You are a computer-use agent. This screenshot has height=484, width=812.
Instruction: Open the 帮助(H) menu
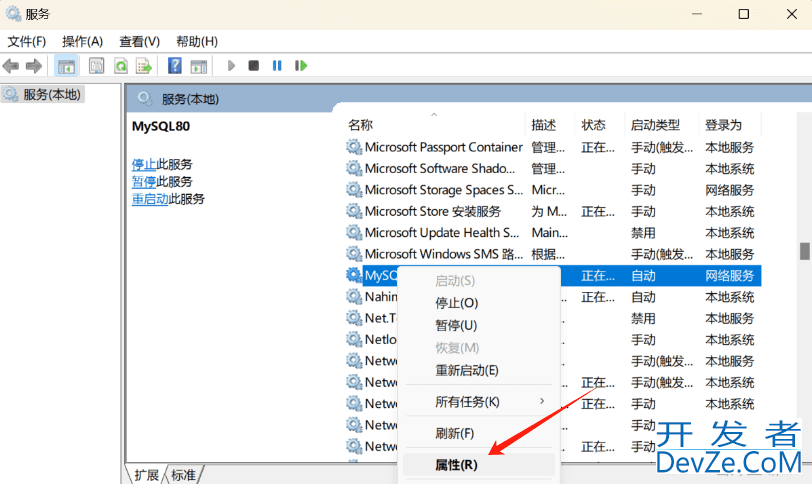click(197, 41)
